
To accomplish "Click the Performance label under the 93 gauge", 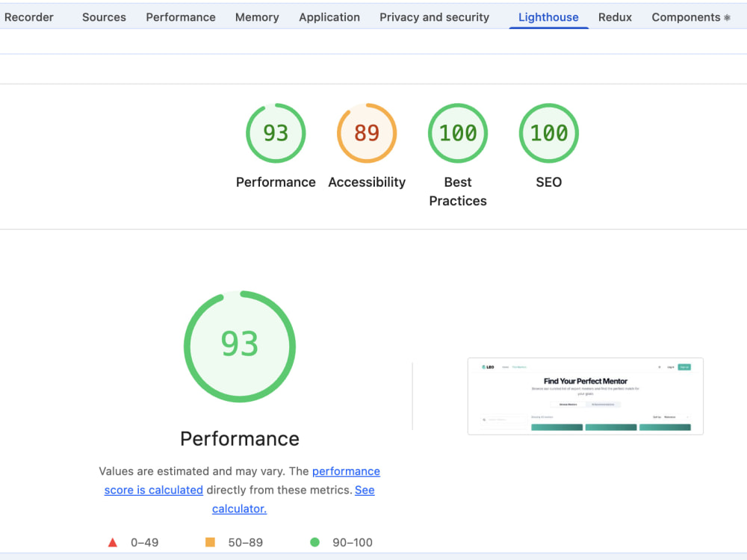I will (x=276, y=182).
